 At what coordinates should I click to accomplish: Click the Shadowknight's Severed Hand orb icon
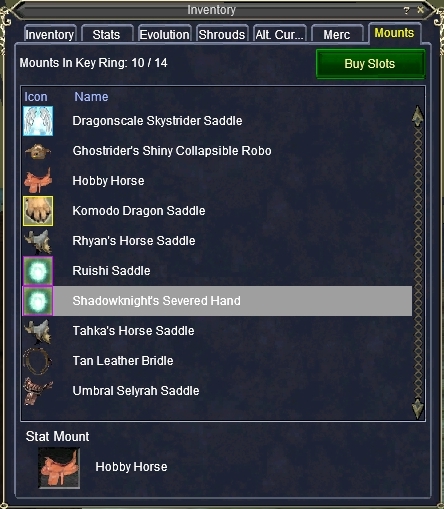click(x=38, y=301)
